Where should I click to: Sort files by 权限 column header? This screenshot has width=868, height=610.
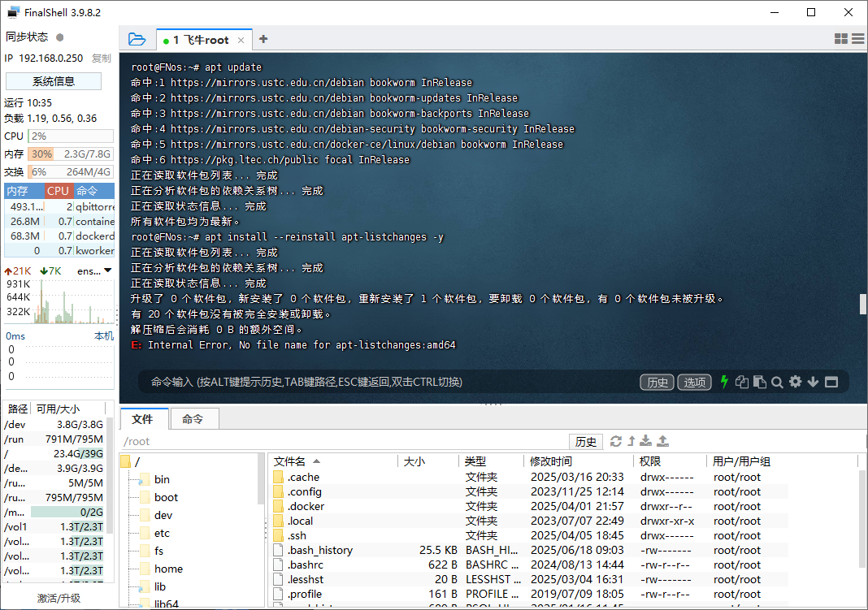pyautogui.click(x=670, y=461)
